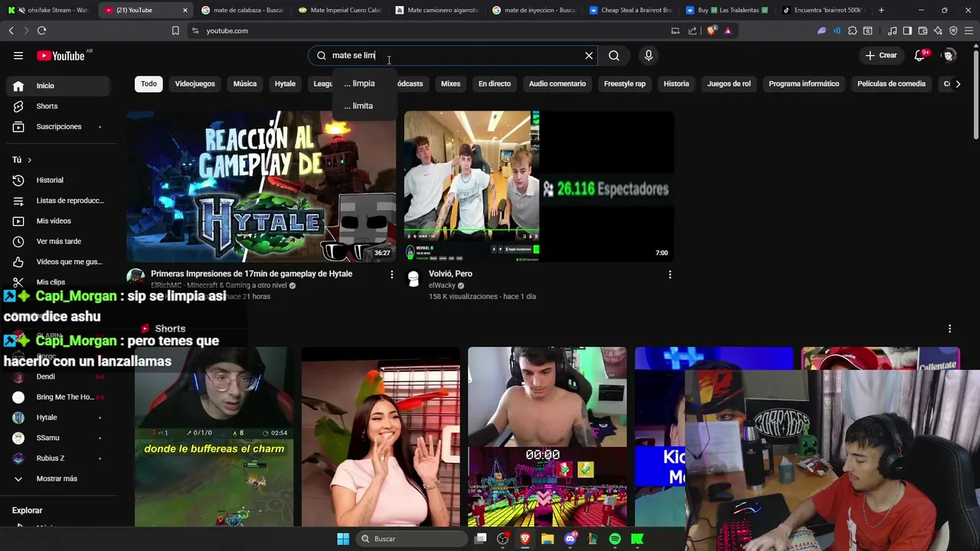The image size is (980, 551).
Task: Open Videos que me gustan
Action: pyautogui.click(x=58, y=262)
